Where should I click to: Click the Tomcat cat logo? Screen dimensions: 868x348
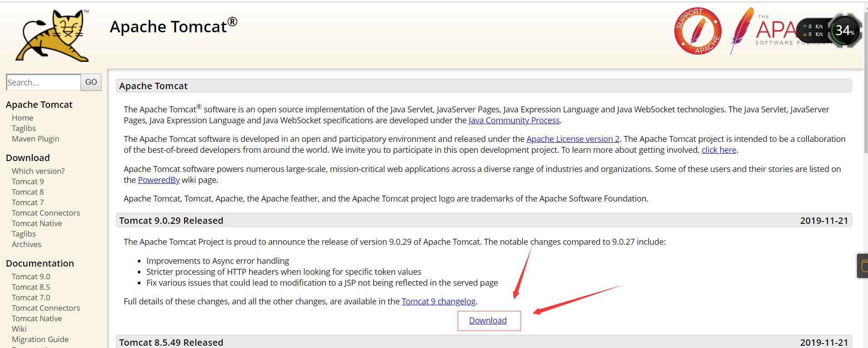tap(52, 35)
